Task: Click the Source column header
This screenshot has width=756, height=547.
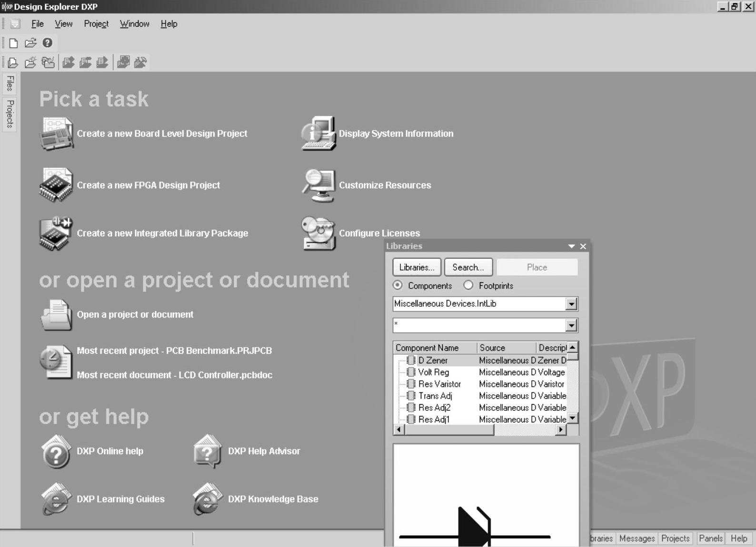Action: click(x=507, y=348)
